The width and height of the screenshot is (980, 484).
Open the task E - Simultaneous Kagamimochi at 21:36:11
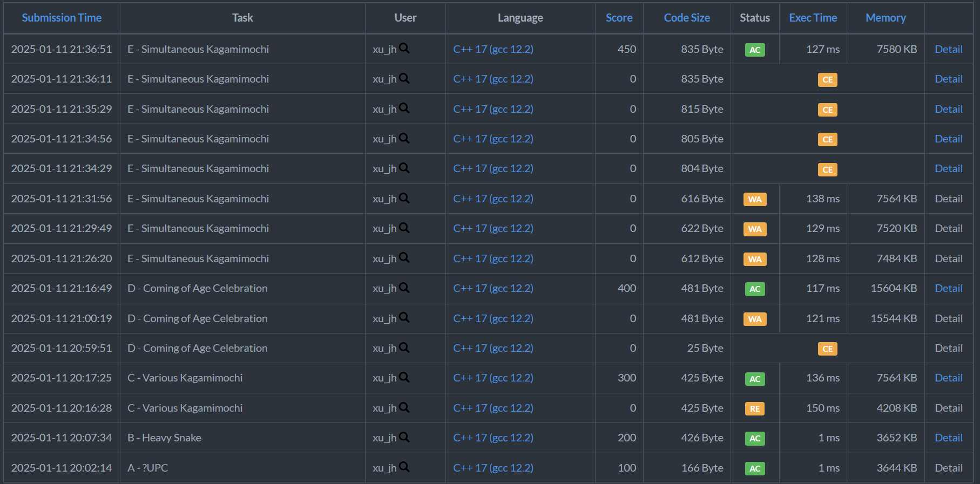[x=198, y=79]
